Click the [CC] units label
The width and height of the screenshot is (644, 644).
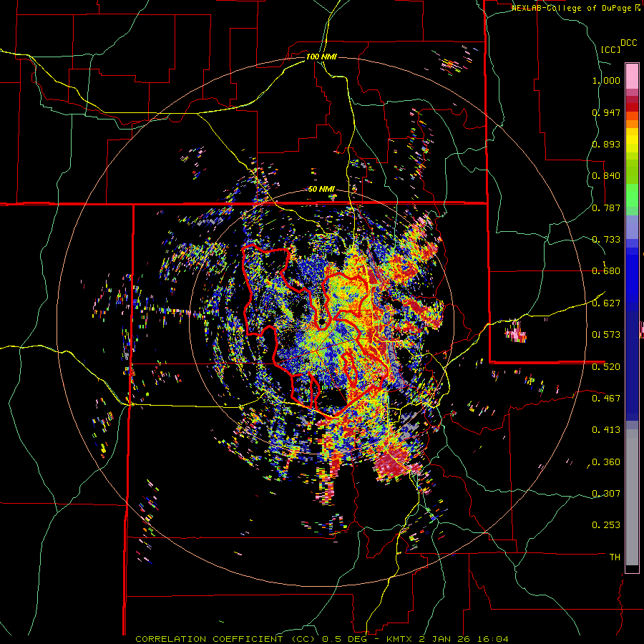pyautogui.click(x=611, y=49)
